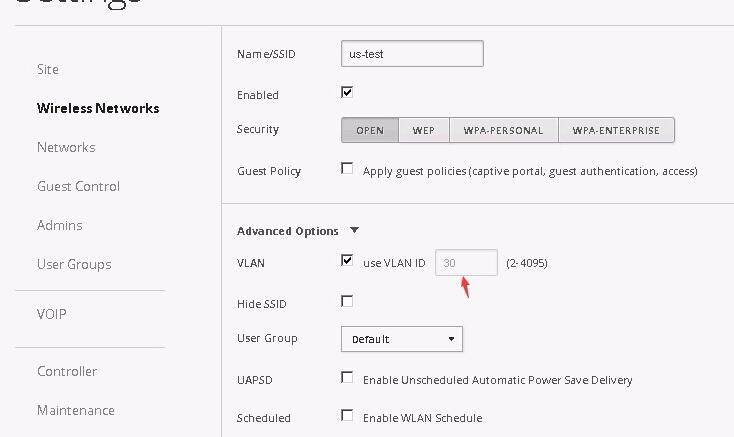Uncheck the Enabled checkbox
Screen dimensions: 734x437
coord(347,92)
